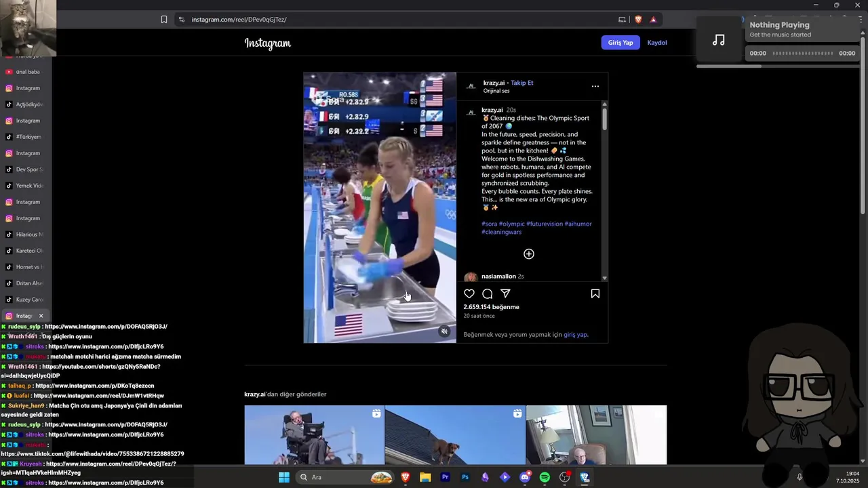This screenshot has height=488, width=868.
Task: Click the giriş yap link below likes
Action: [x=575, y=335]
